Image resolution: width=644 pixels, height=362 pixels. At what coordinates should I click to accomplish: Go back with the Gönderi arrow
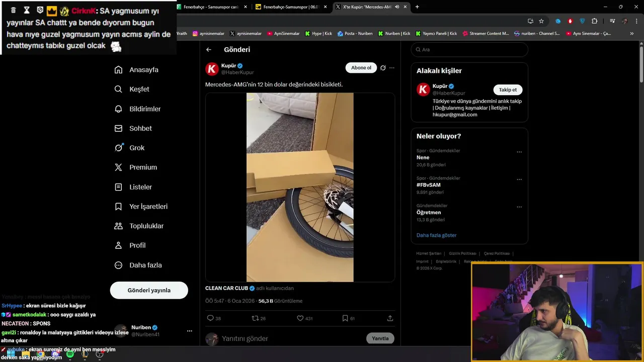tap(209, 50)
